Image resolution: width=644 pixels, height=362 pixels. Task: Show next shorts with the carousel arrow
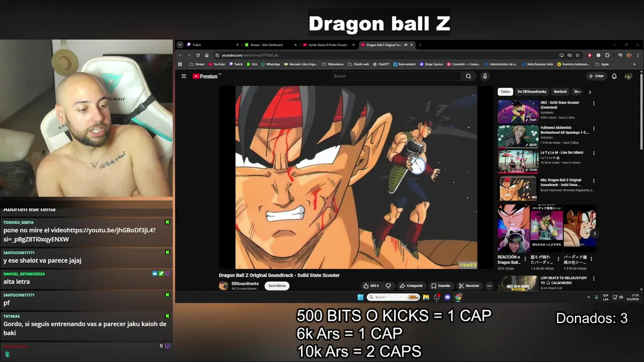point(595,233)
